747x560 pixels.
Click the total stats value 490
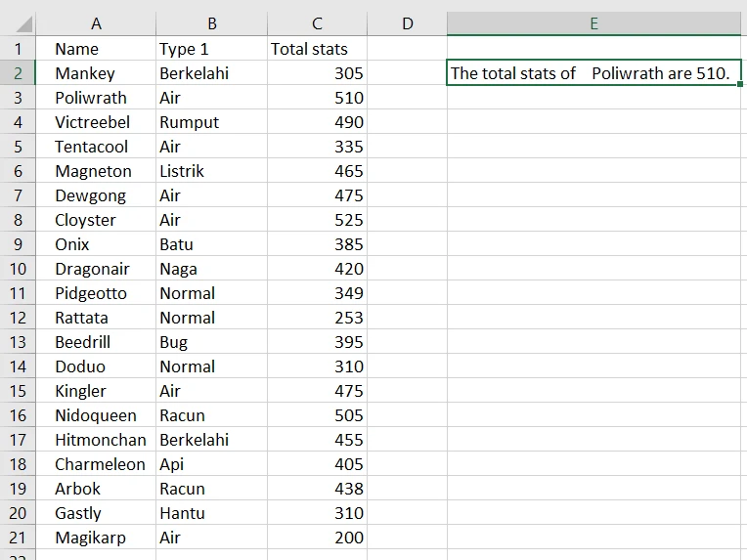click(x=318, y=122)
